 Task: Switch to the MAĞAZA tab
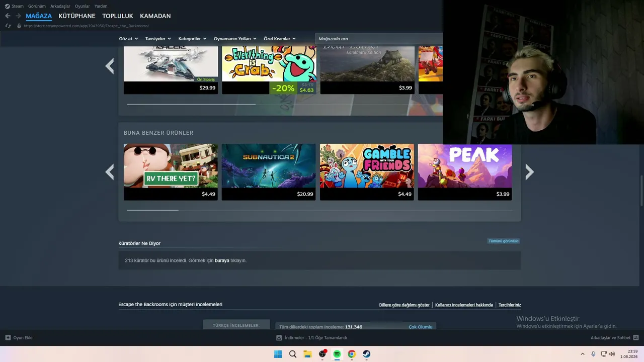click(39, 16)
